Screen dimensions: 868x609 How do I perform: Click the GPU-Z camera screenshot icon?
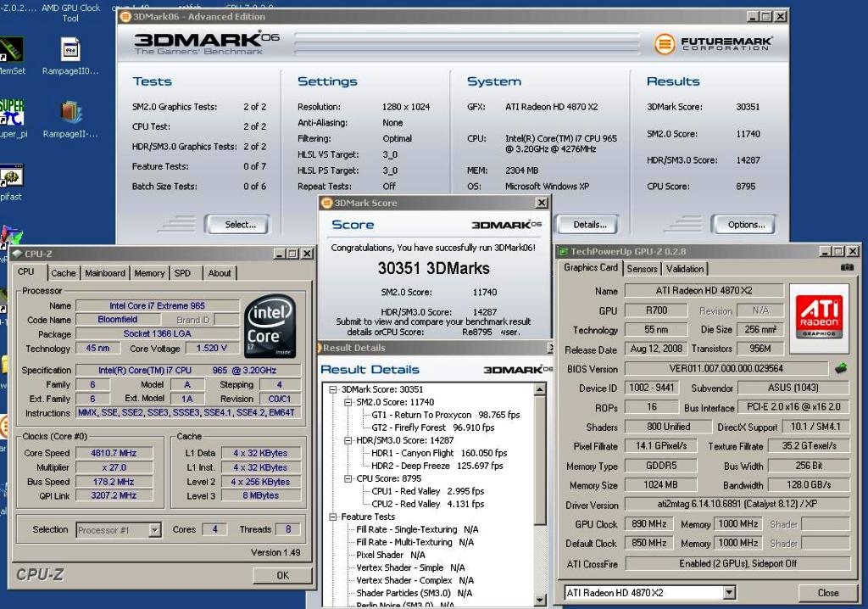[x=847, y=267]
